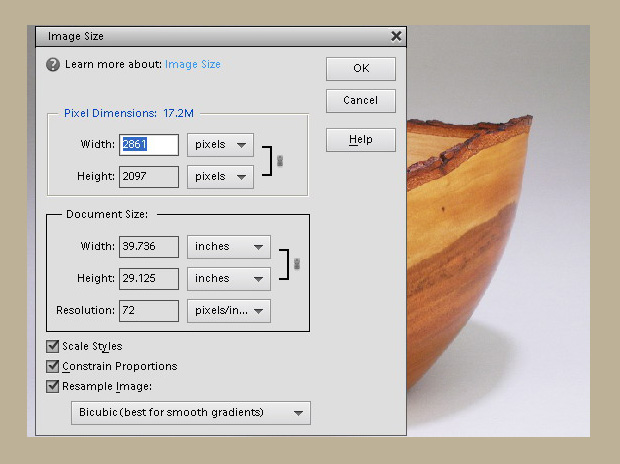Image resolution: width=620 pixels, height=464 pixels.
Task: Click the pixel Width field showing 2861
Action: (149, 145)
